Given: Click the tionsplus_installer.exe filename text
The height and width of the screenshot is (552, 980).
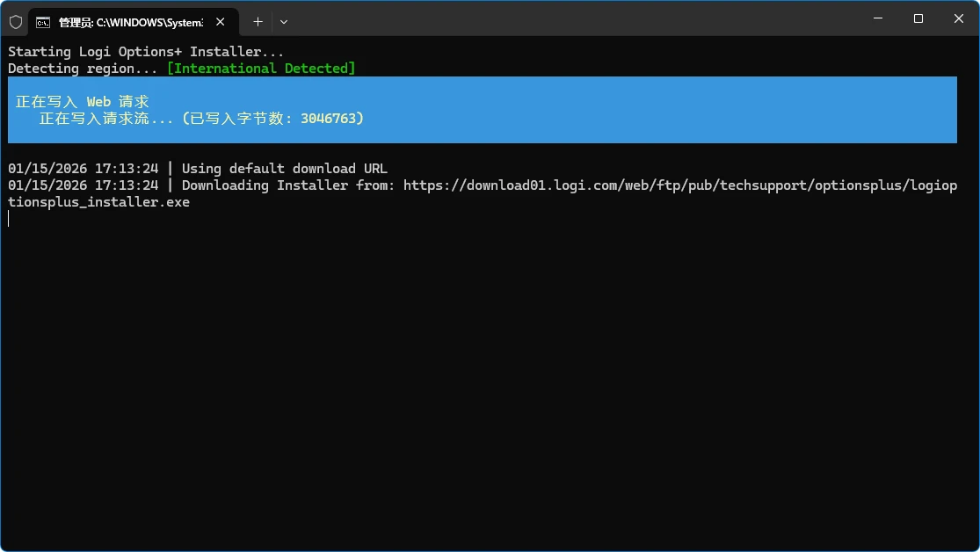Looking at the screenshot, I should [98, 202].
